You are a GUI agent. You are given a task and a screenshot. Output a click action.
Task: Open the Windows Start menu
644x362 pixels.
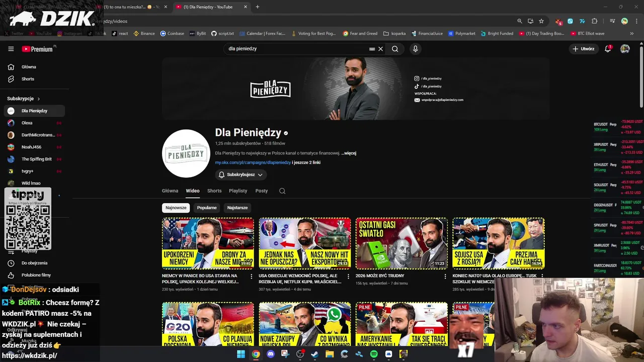241,354
